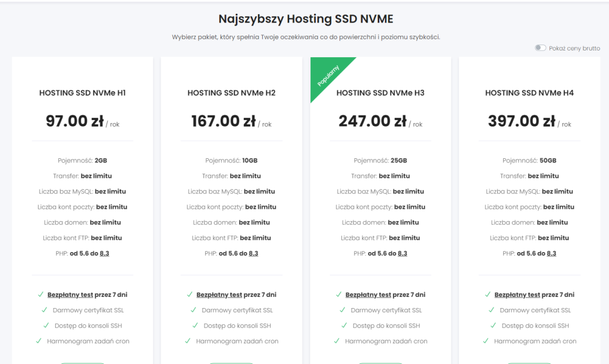Click checkmark beside Dostęp do konsoli SSH in H1
This screenshot has height=364, width=609.
click(46, 325)
